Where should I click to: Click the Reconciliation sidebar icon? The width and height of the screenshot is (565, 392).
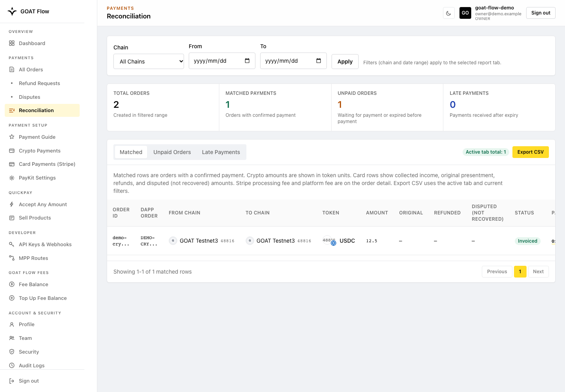(x=12, y=111)
